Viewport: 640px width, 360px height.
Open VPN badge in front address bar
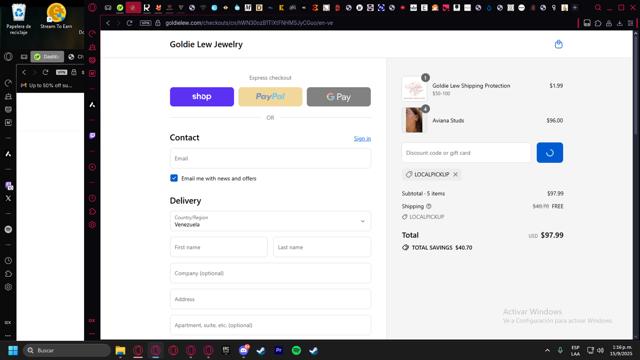145,23
